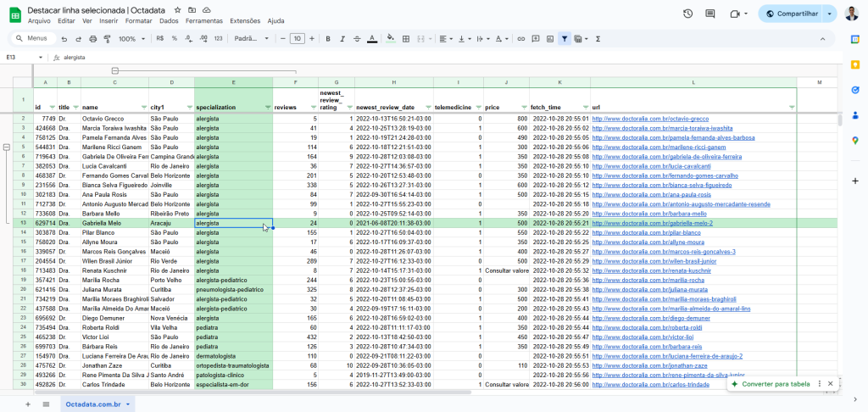Close the Converter para tabela prompt

click(x=830, y=384)
